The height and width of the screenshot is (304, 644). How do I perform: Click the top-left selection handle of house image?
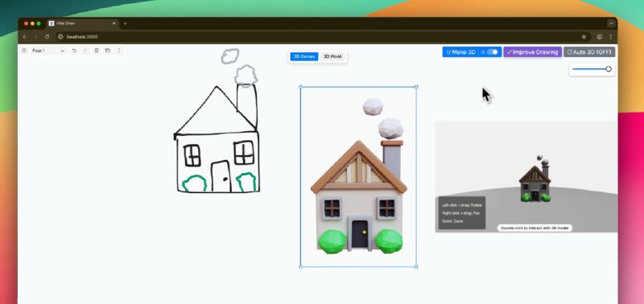[300, 87]
